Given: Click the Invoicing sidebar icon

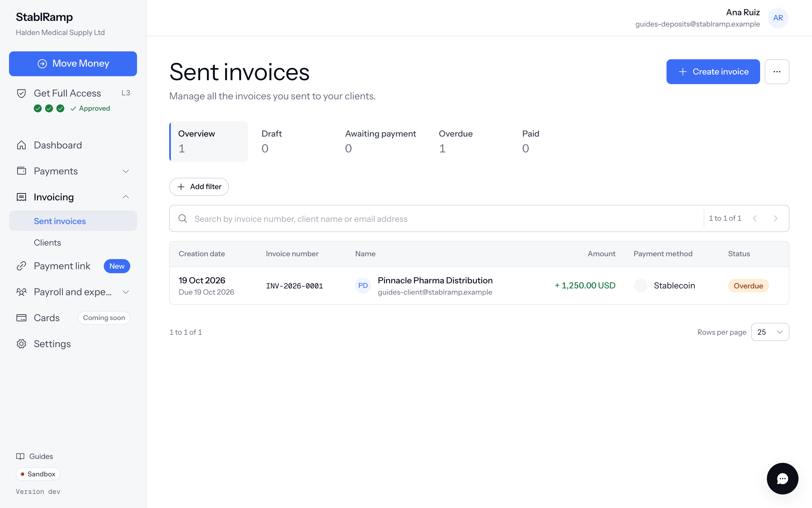Looking at the screenshot, I should point(21,197).
